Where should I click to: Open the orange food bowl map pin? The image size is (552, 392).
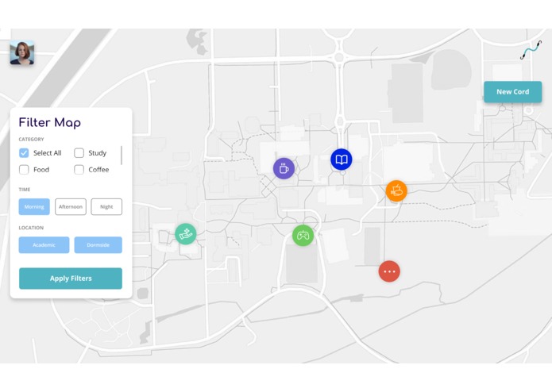pyautogui.click(x=396, y=191)
